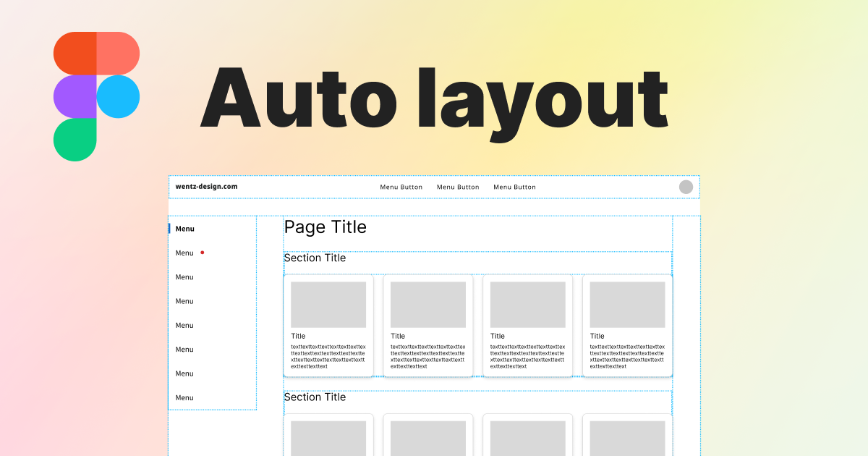Screen dimensions: 868x456
Task: Open the middle Menu Button dropdown
Action: [x=457, y=187]
